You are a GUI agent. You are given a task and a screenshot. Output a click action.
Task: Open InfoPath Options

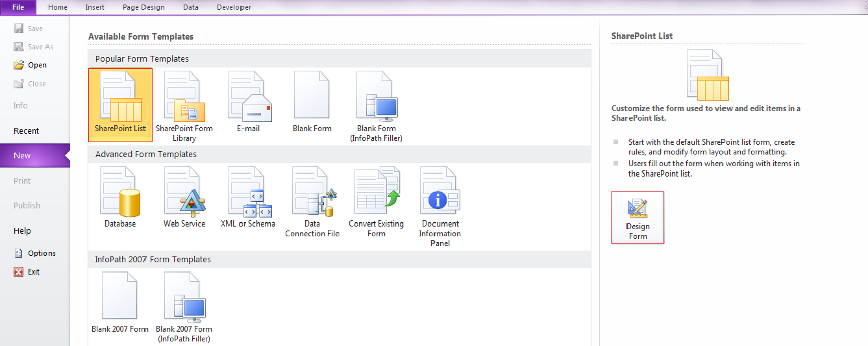coord(35,253)
